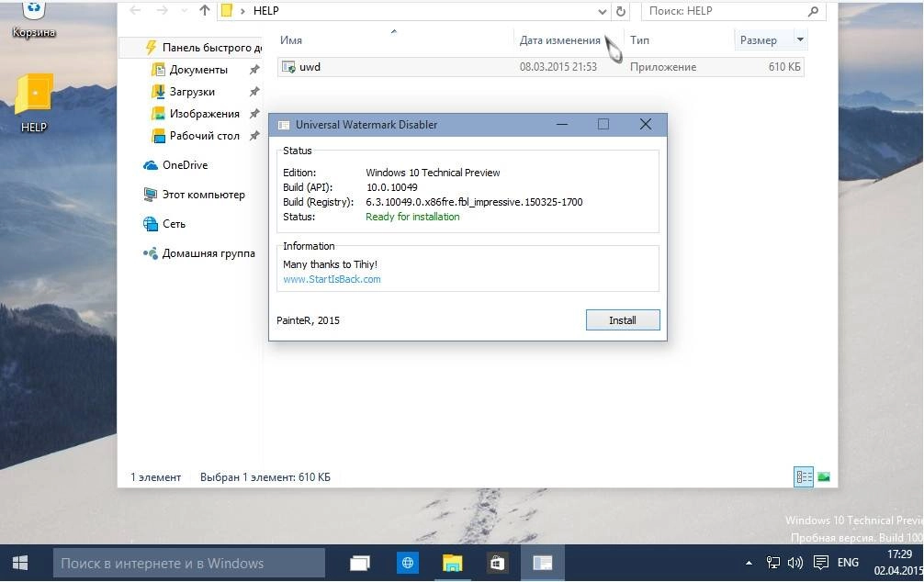Open File Explorer from the taskbar
924x582 pixels.
pyautogui.click(x=452, y=563)
